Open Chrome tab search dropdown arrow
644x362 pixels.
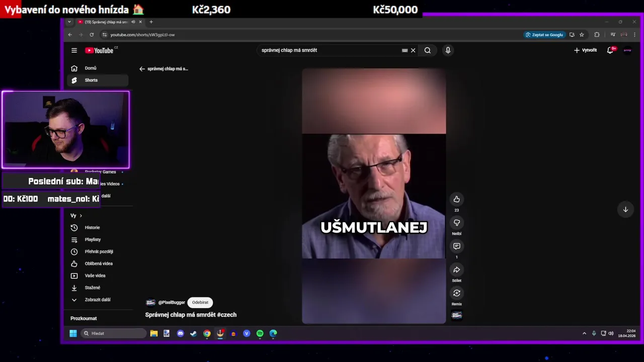click(x=69, y=22)
